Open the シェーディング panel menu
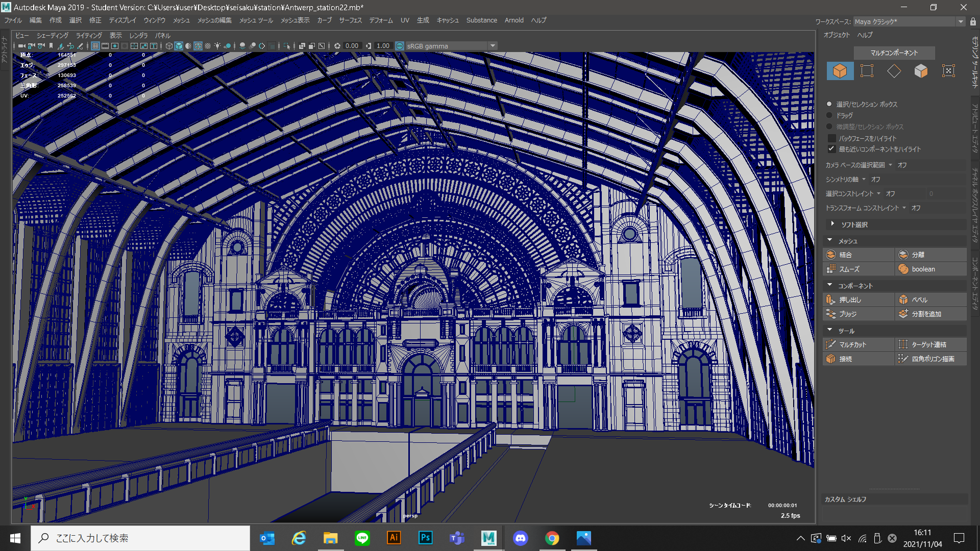980x551 pixels. pos(53,36)
